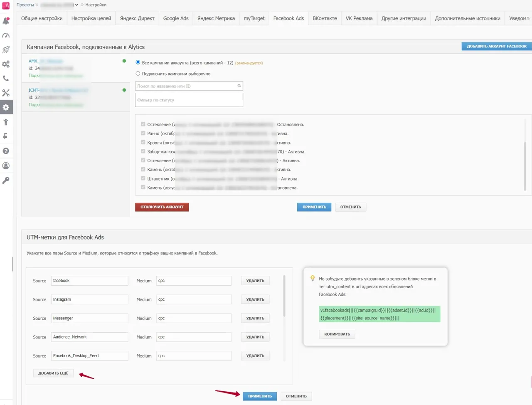Cancel UTM changes with bottom 'Отменить'
Screen dimensions: 532x405
tap(296, 396)
